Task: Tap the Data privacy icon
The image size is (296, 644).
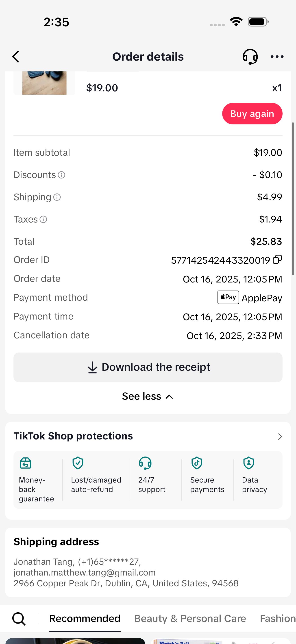Action: 249,463
